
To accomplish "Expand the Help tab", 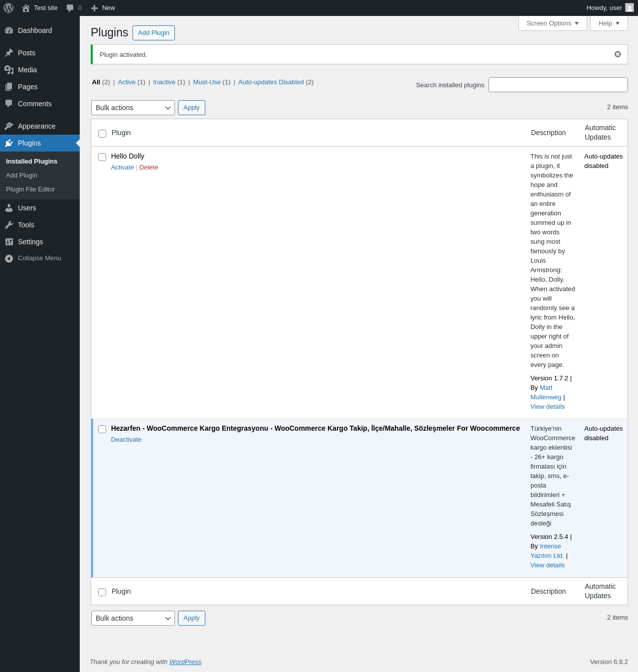I will pos(609,23).
